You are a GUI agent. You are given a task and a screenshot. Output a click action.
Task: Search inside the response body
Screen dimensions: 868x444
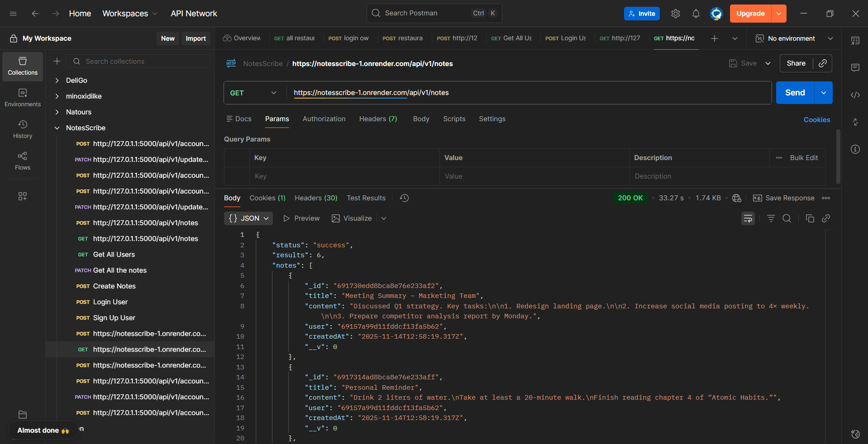787,218
